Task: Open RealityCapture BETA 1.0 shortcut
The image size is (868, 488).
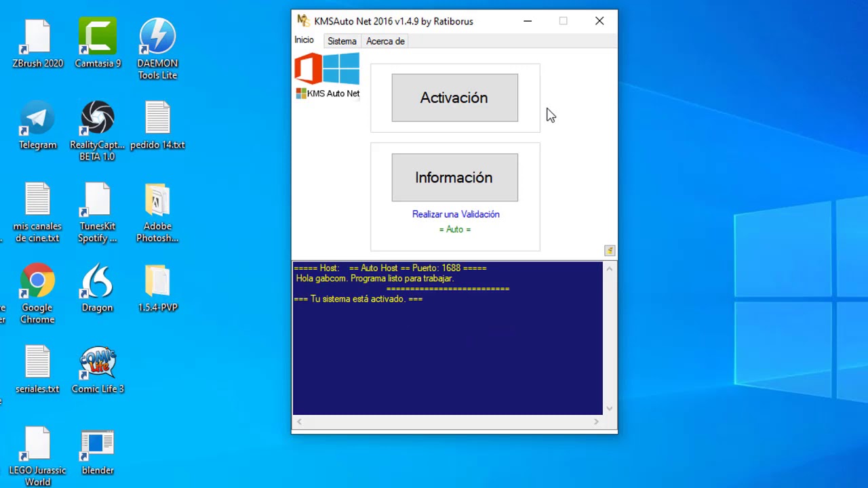Action: 98,131
